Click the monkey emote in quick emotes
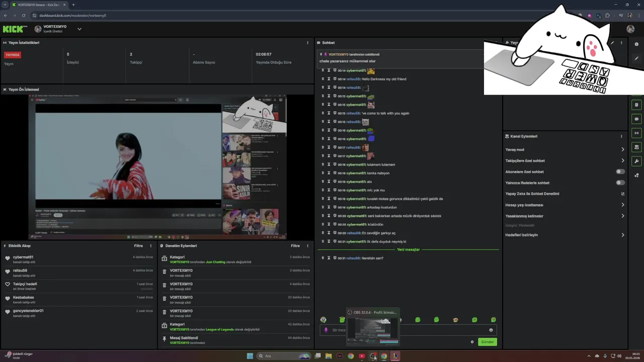The width and height of the screenshot is (644, 362). 455,320
